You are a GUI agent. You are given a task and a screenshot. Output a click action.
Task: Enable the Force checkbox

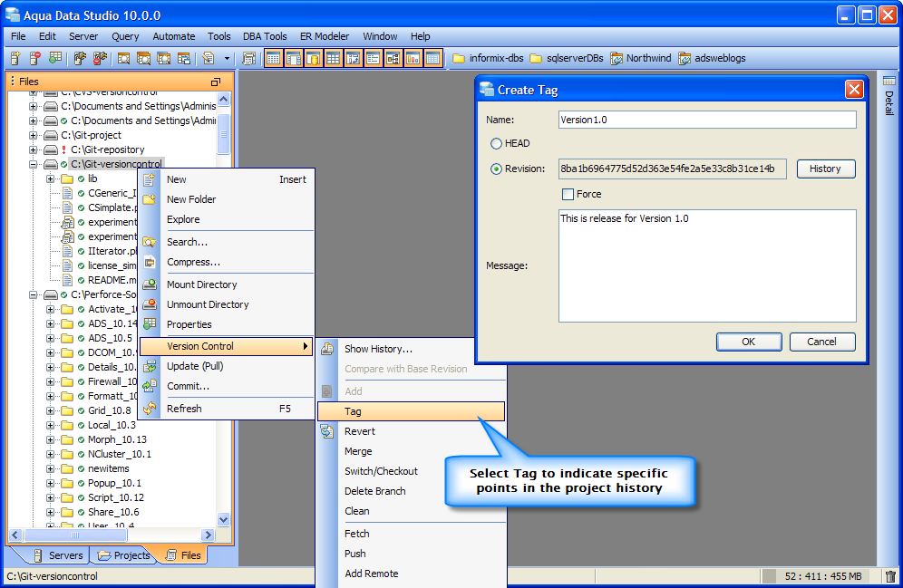coord(568,194)
